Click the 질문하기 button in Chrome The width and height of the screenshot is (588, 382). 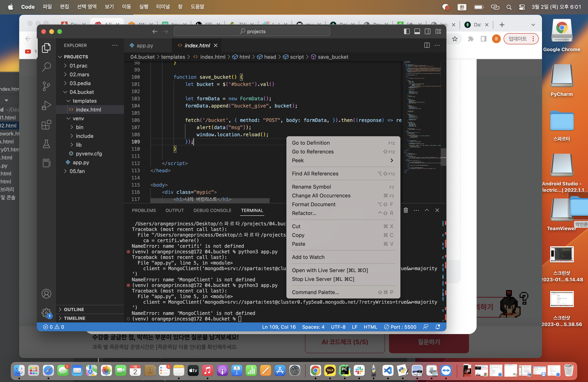pos(429,342)
